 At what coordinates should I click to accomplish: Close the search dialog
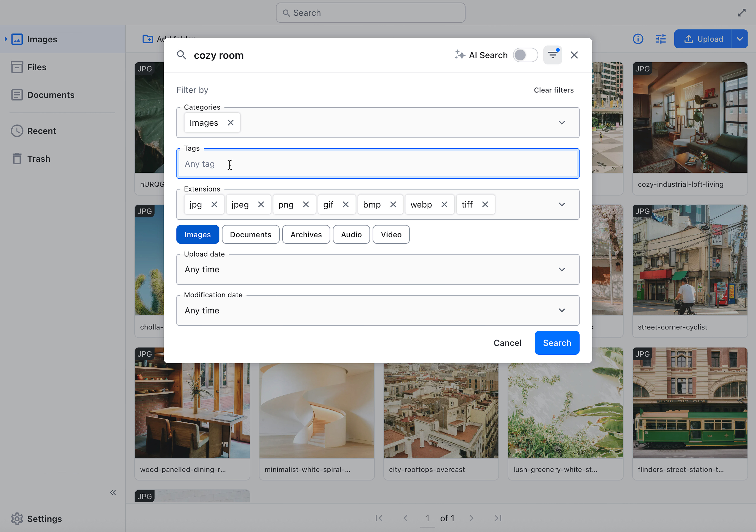point(574,55)
